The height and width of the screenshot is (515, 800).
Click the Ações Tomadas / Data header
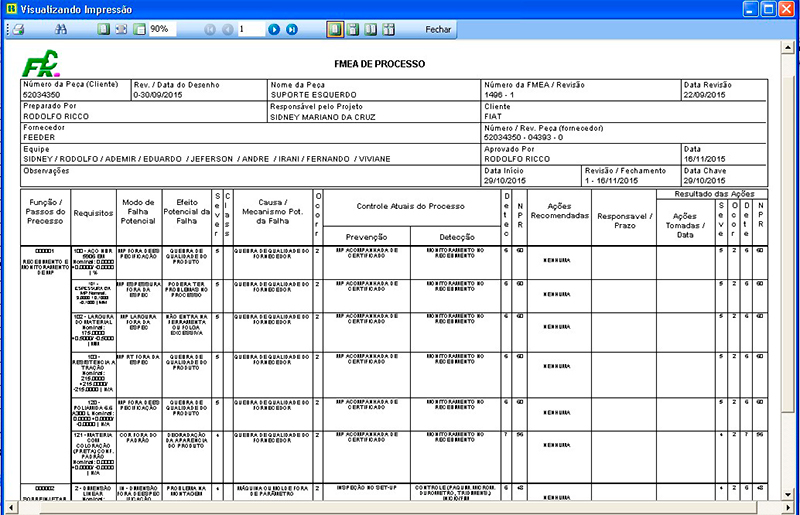click(685, 225)
